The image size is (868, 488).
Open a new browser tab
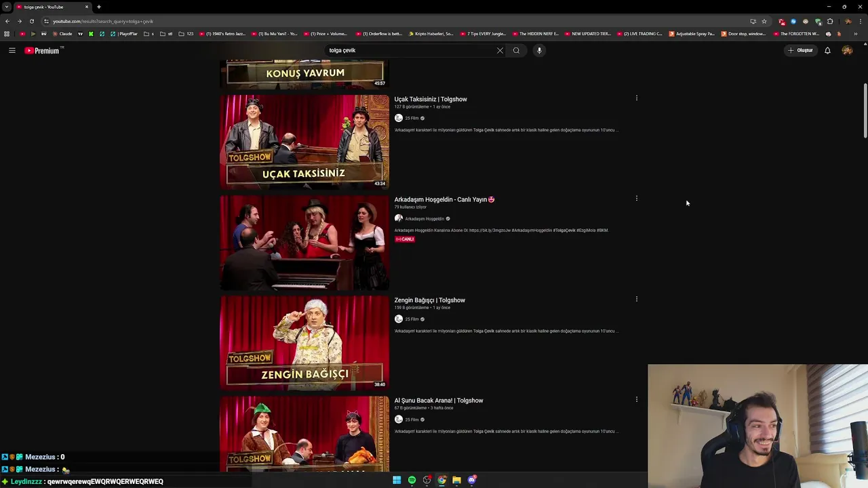[99, 7]
